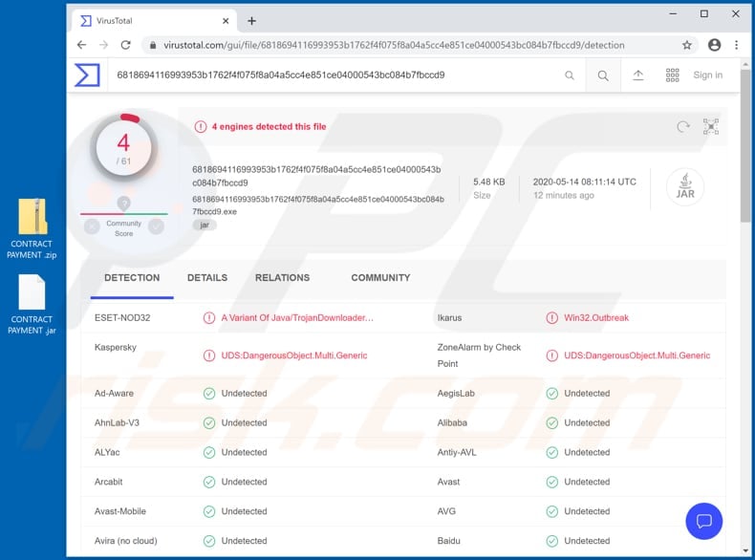The width and height of the screenshot is (755, 560).
Task: Click Kaspersky's detection warning icon
Action: pos(209,355)
